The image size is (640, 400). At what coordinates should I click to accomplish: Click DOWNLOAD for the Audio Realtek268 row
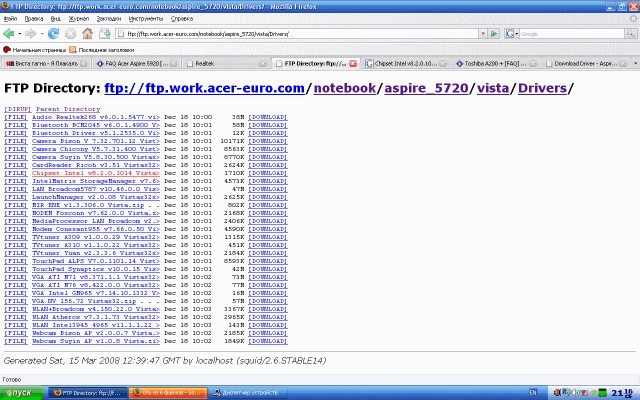tap(268, 117)
